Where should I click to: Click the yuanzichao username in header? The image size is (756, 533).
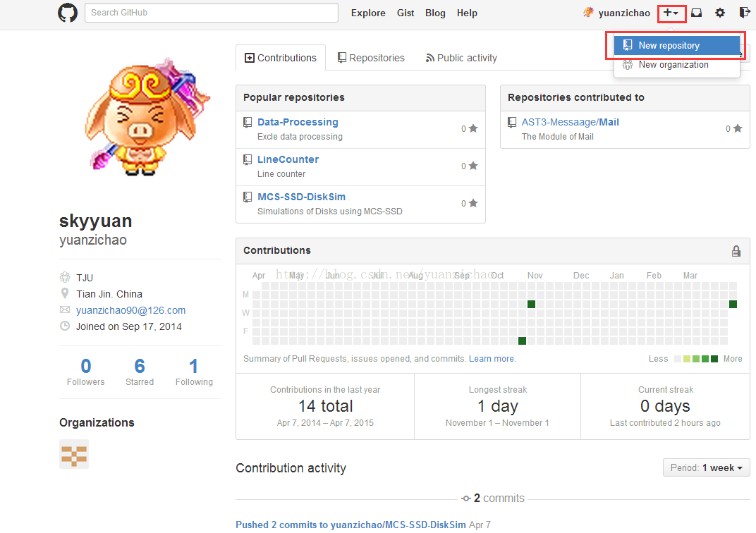click(624, 13)
